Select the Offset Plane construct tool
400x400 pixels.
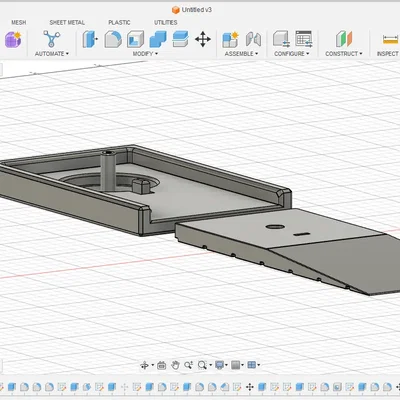pos(344,39)
